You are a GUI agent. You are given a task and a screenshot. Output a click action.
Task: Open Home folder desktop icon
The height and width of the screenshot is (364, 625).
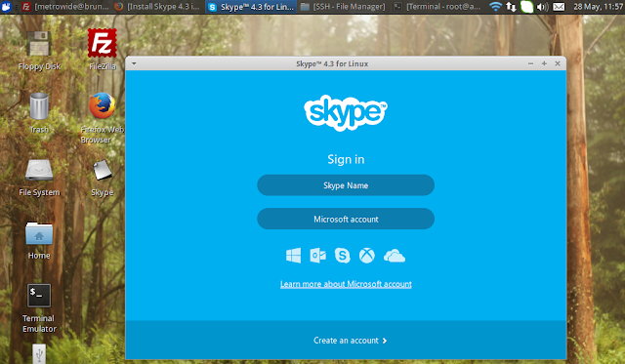click(39, 233)
